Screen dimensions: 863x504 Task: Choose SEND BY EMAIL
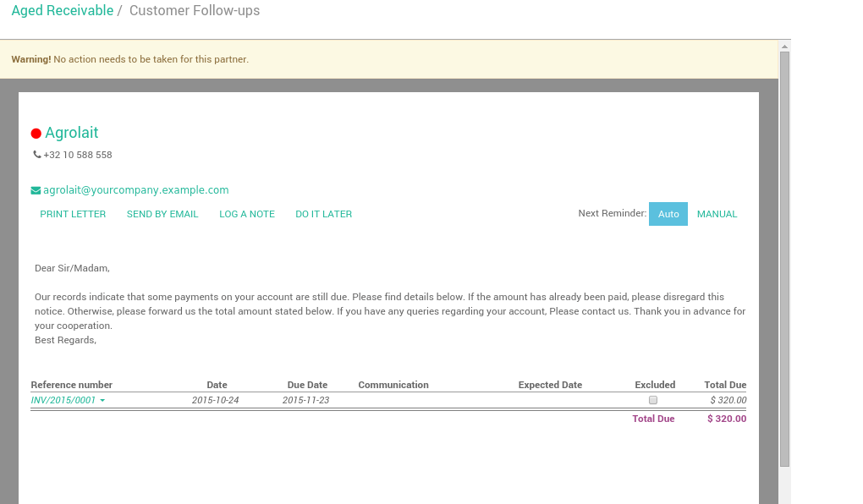coord(162,214)
